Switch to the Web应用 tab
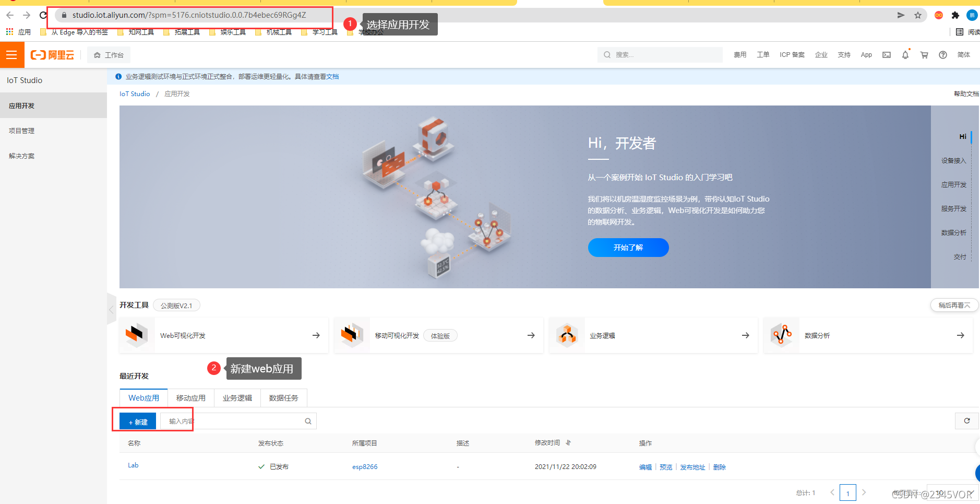This screenshot has height=504, width=980. click(x=144, y=398)
